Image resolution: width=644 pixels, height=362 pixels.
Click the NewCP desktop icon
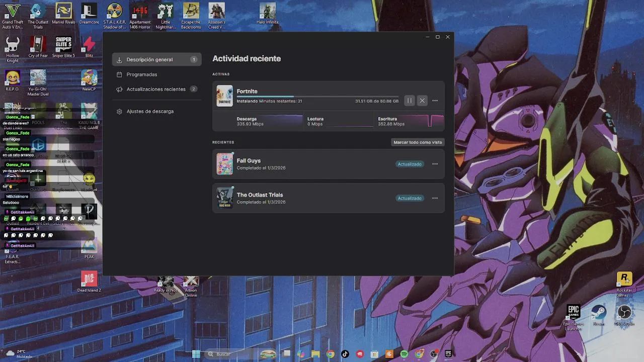pos(89,80)
